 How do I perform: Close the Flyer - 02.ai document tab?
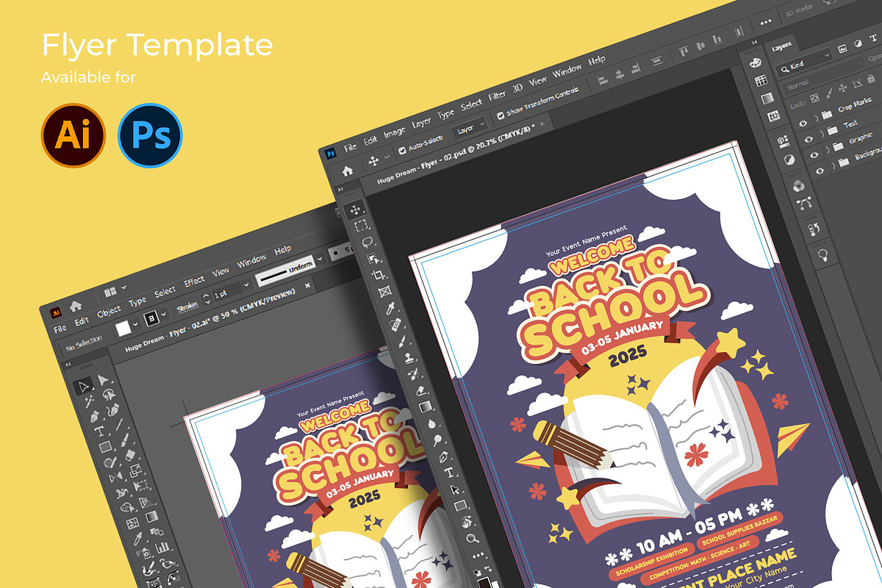[x=308, y=284]
